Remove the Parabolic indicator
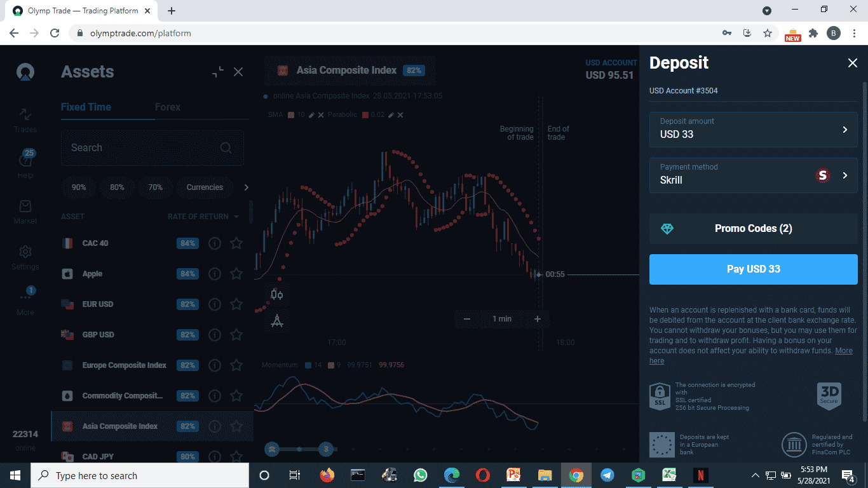Screen dimensions: 868x488 (400, 115)
